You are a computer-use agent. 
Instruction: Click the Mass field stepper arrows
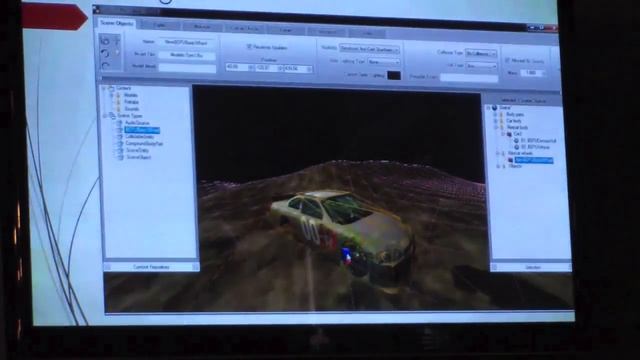[x=544, y=73]
